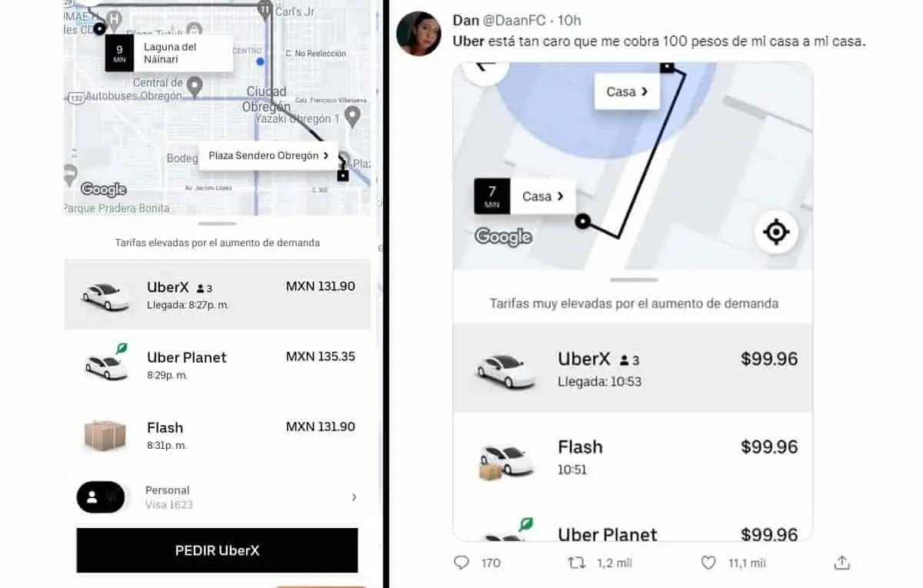Tap the PEDIR UberX button
Image resolution: width=923 pixels, height=588 pixels.
coord(217,550)
